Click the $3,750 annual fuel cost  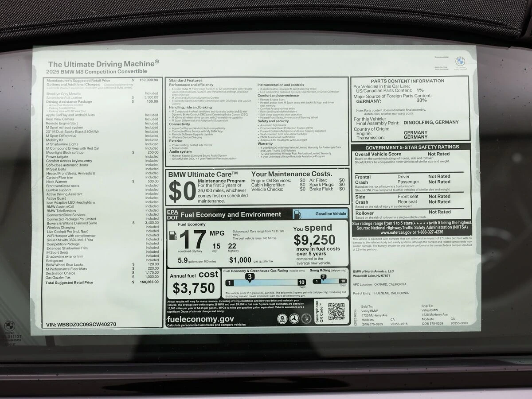click(194, 288)
